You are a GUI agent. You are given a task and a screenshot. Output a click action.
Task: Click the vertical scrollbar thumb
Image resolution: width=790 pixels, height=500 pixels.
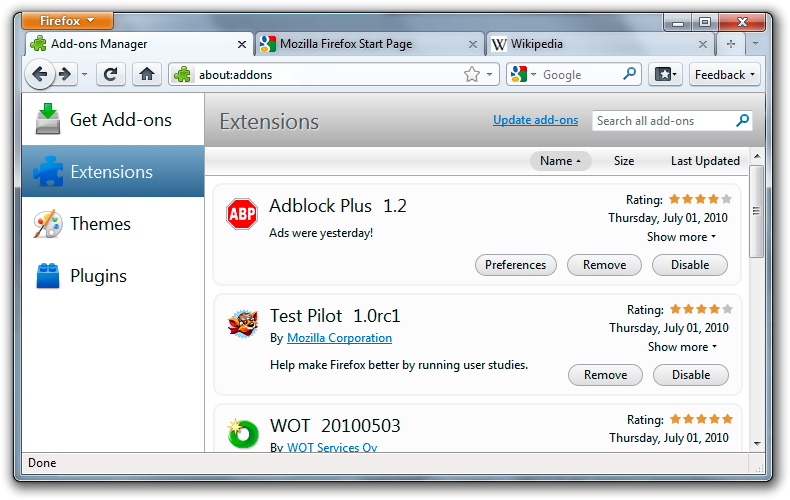[756, 211]
